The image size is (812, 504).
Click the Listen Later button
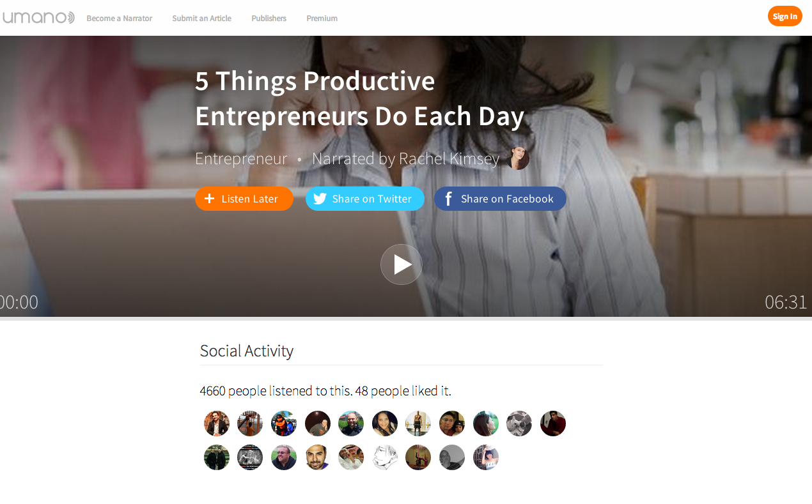(244, 199)
